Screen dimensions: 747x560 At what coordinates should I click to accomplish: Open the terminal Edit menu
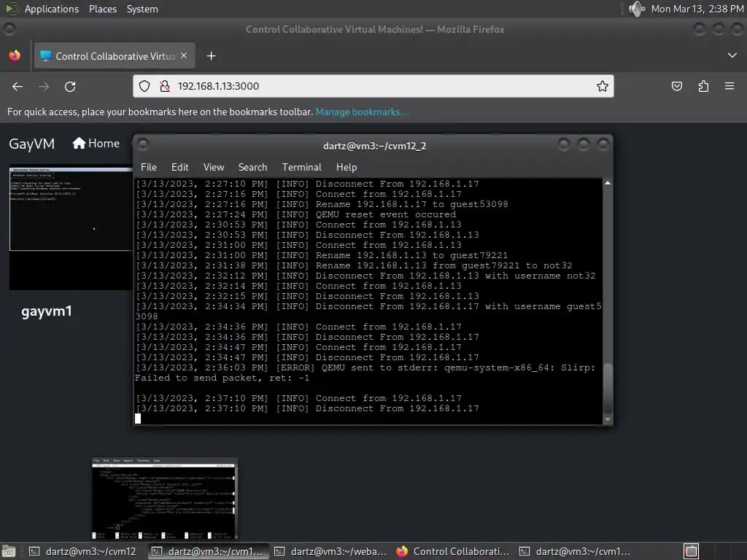tap(180, 167)
